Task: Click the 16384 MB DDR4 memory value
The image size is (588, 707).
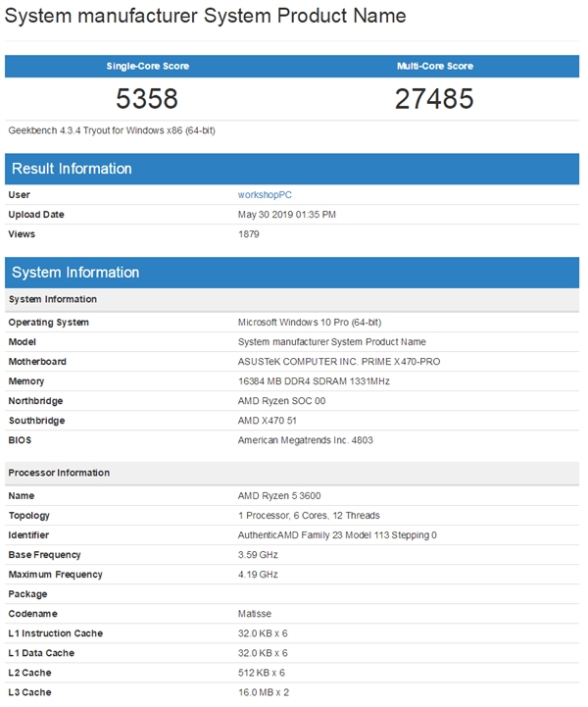Action: coord(314,381)
